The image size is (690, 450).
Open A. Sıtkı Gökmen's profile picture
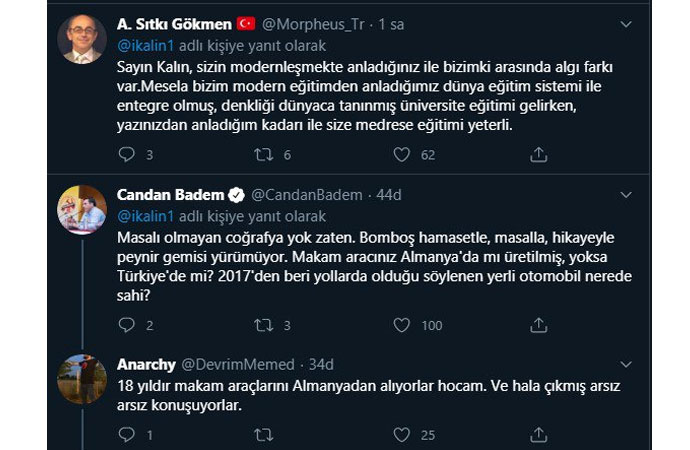coord(82,38)
